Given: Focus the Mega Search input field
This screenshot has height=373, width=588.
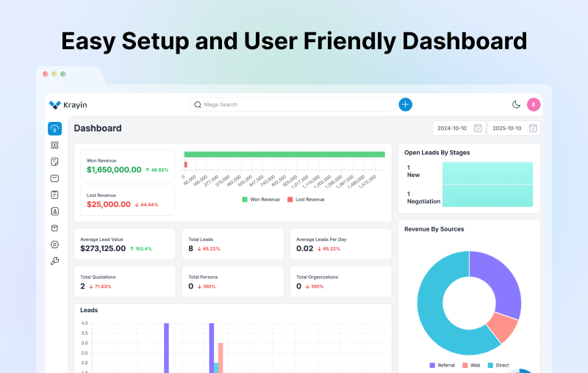Looking at the screenshot, I should 293,104.
